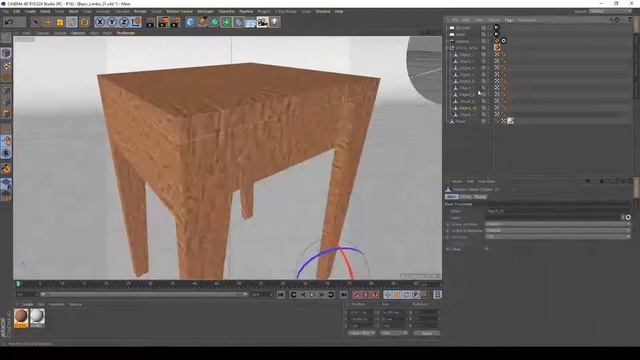Toggle the X axis lock
640x360 pixels.
click(100, 22)
